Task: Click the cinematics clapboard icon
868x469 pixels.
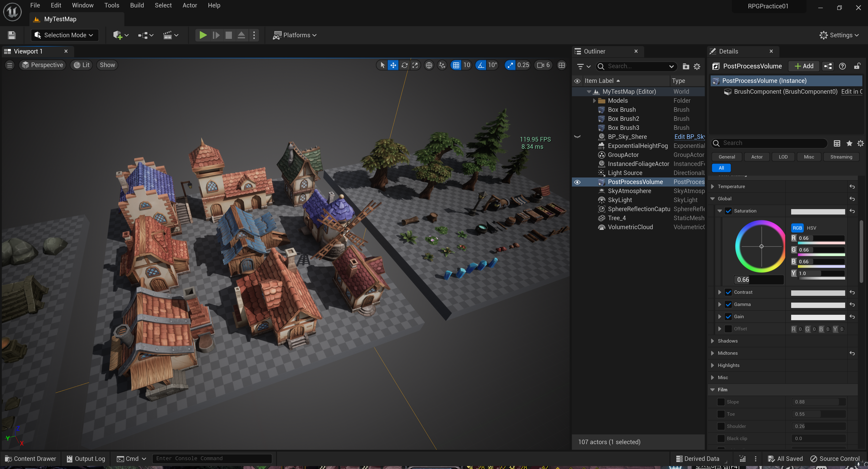Action: (x=170, y=35)
